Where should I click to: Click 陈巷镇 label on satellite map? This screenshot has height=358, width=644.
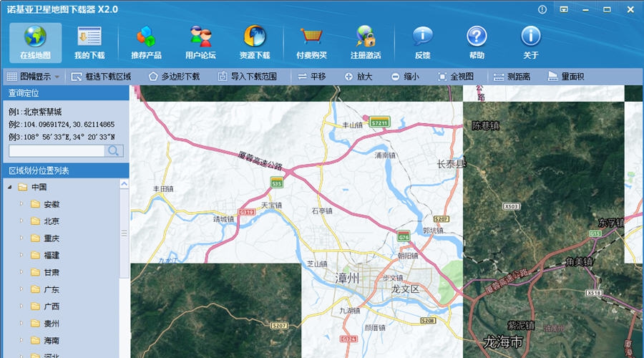click(485, 125)
